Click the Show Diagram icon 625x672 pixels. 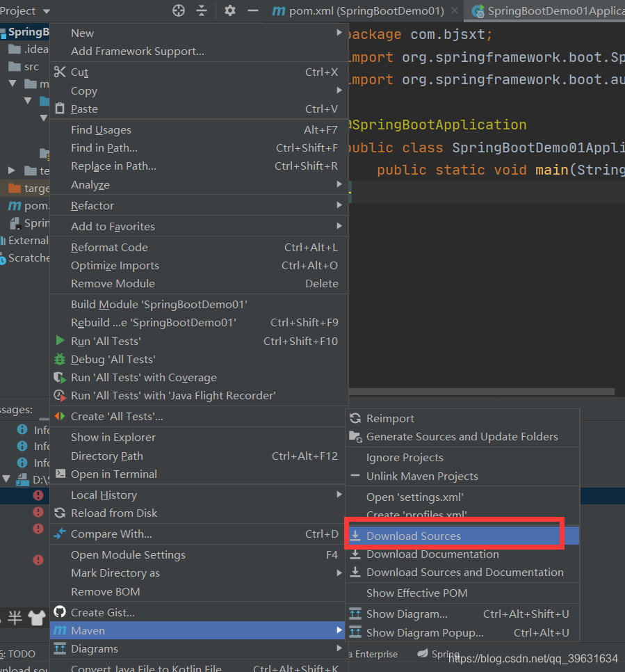tap(355, 614)
